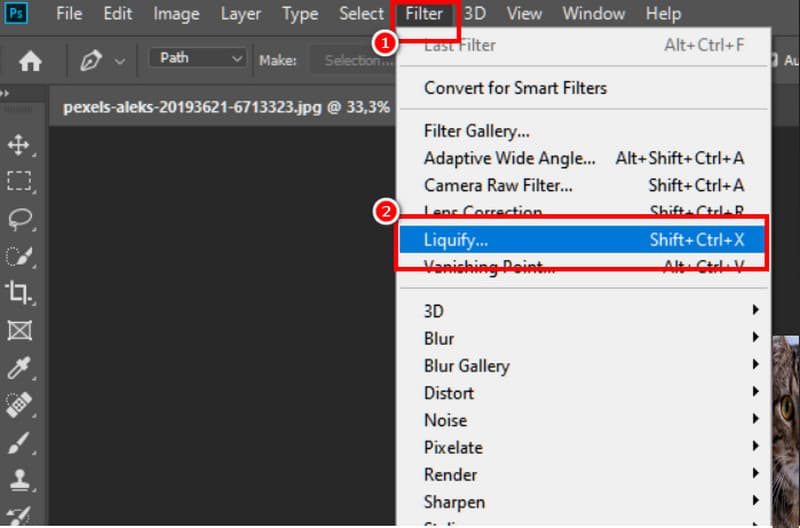Open Filter Gallery entry
The width and height of the screenshot is (800, 528).
584,131
